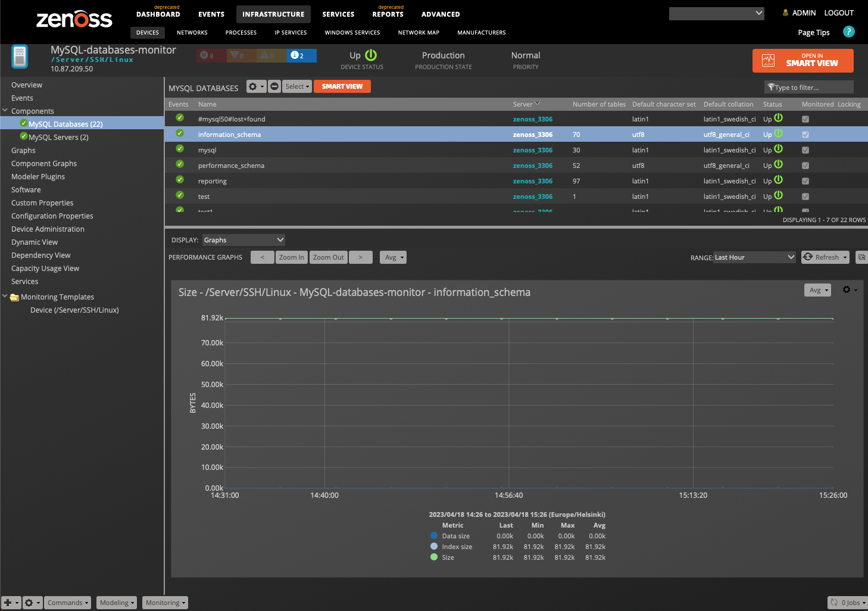
Task: Click the Zenoss logo
Action: [74, 19]
